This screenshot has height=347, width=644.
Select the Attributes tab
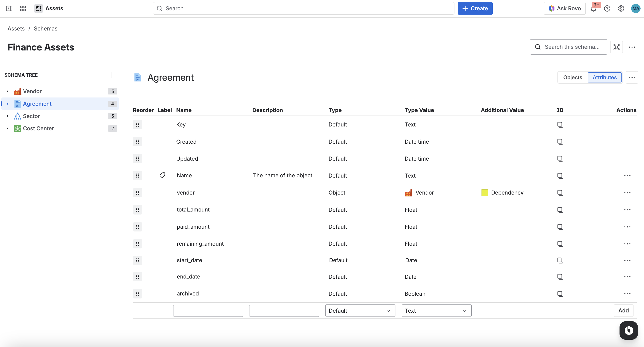click(x=605, y=78)
